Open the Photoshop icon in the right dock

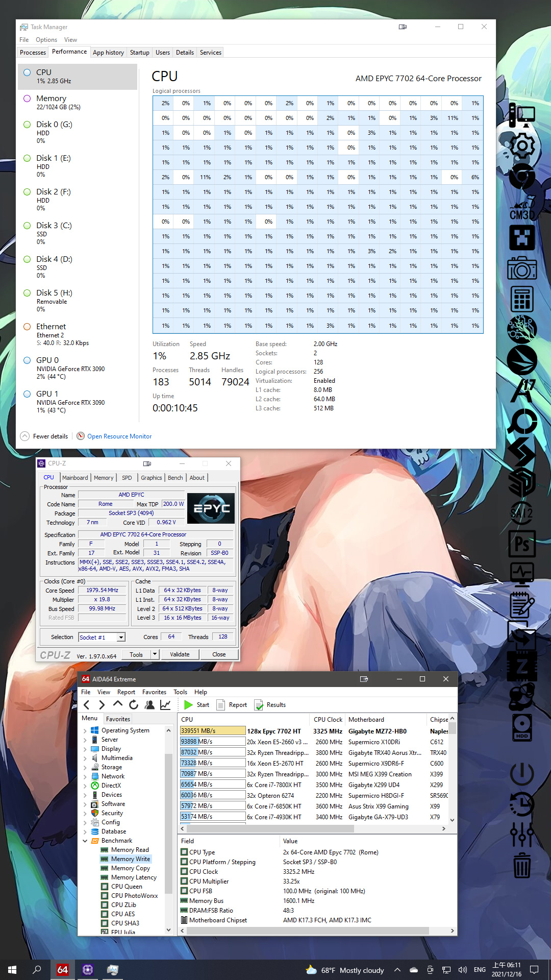coord(522,544)
